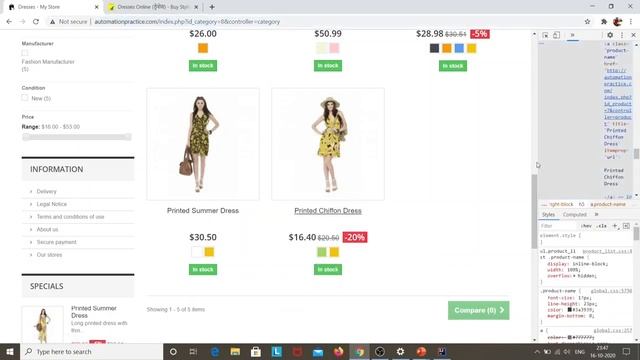640x360 pixels.
Task: Toggle the DevTools device toolbar
Action: click(x=556, y=35)
